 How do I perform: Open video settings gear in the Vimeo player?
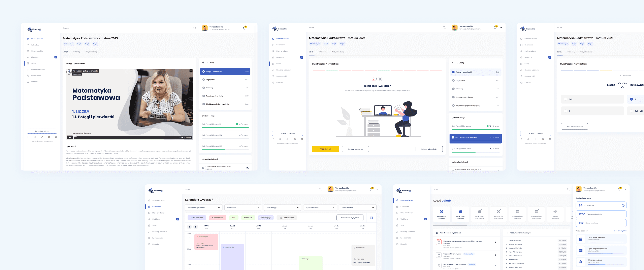point(182,138)
